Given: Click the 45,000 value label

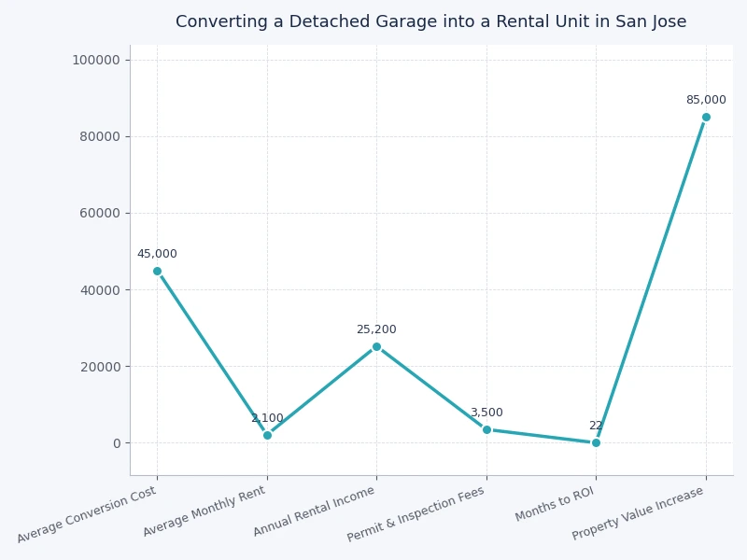Looking at the screenshot, I should (x=157, y=254).
